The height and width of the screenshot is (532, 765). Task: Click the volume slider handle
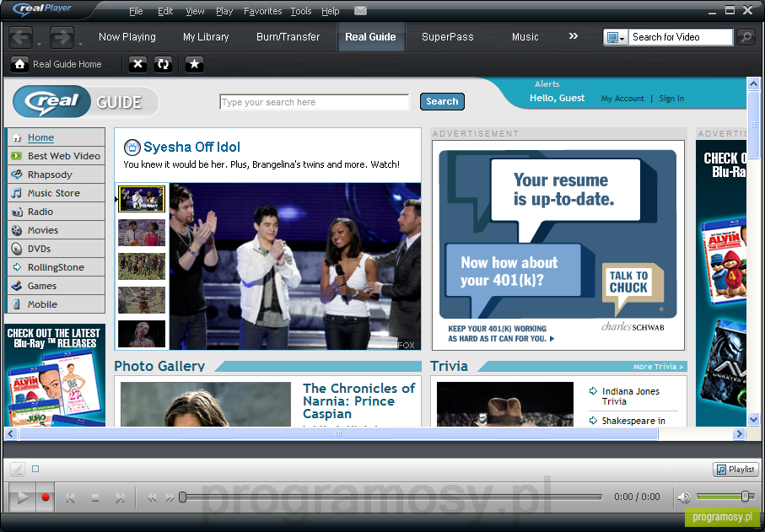[x=745, y=497]
